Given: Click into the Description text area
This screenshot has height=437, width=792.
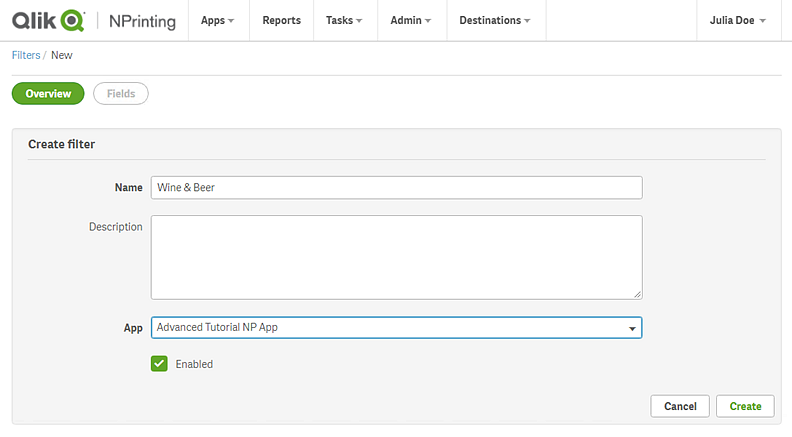Looking at the screenshot, I should point(396,257).
